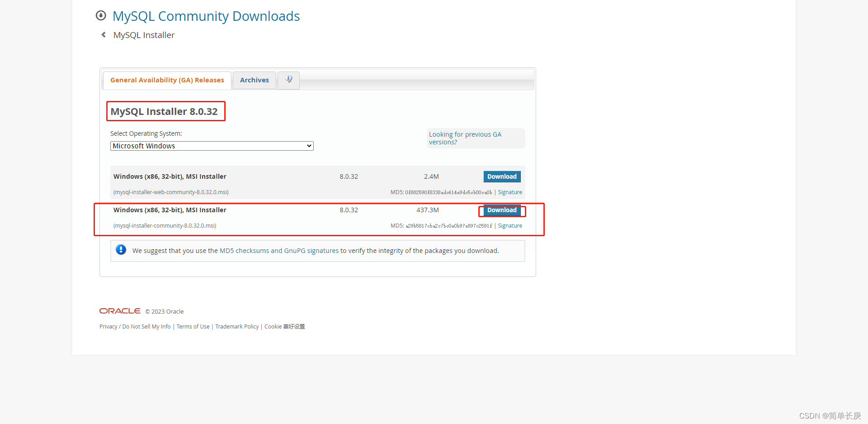The height and width of the screenshot is (424, 868).
Task: Open Signature link for 437.3M installer
Action: pos(510,226)
